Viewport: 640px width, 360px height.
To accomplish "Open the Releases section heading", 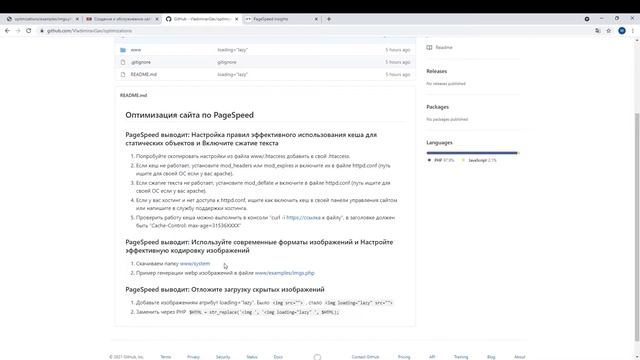I will click(x=436, y=71).
